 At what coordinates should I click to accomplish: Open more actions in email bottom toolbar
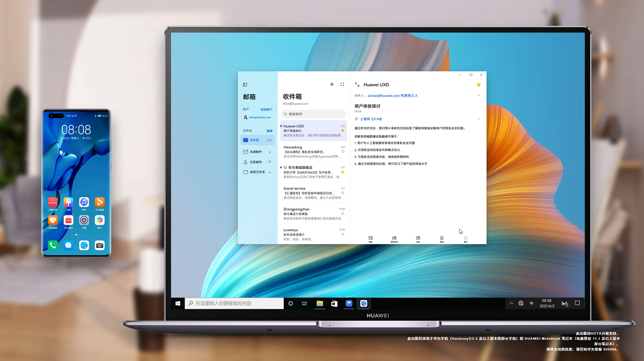click(x=465, y=238)
